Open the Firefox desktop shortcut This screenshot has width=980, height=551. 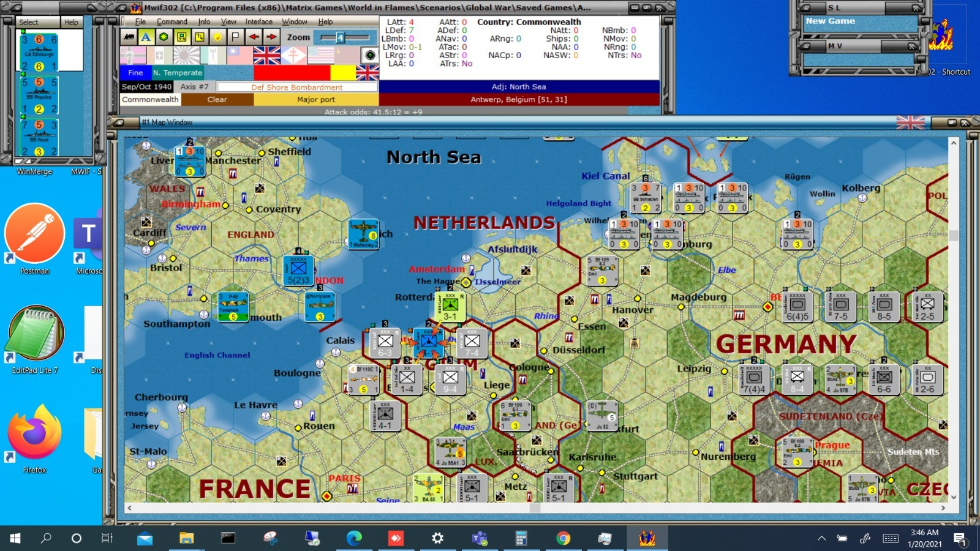tap(35, 439)
